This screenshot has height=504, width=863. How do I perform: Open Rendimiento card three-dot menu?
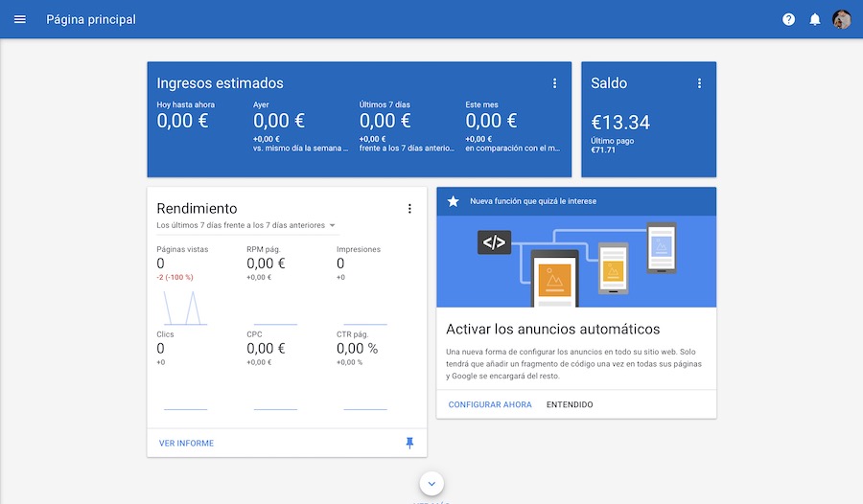click(409, 209)
